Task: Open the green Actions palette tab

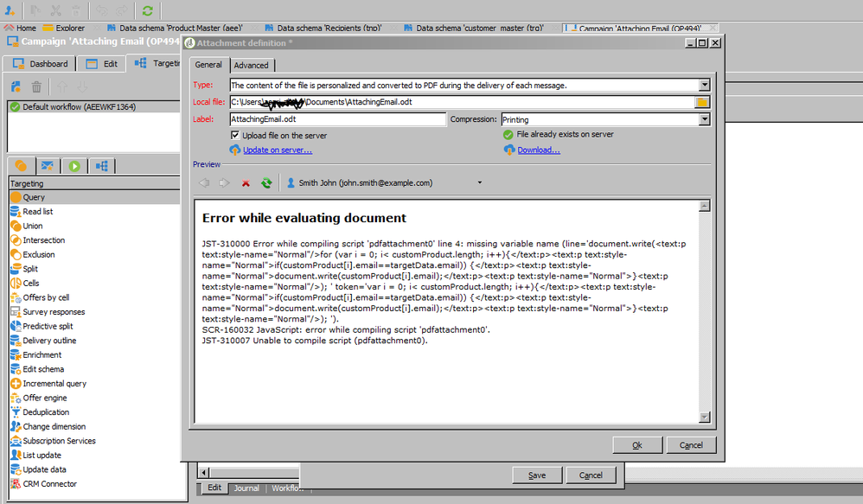Action: 75,166
